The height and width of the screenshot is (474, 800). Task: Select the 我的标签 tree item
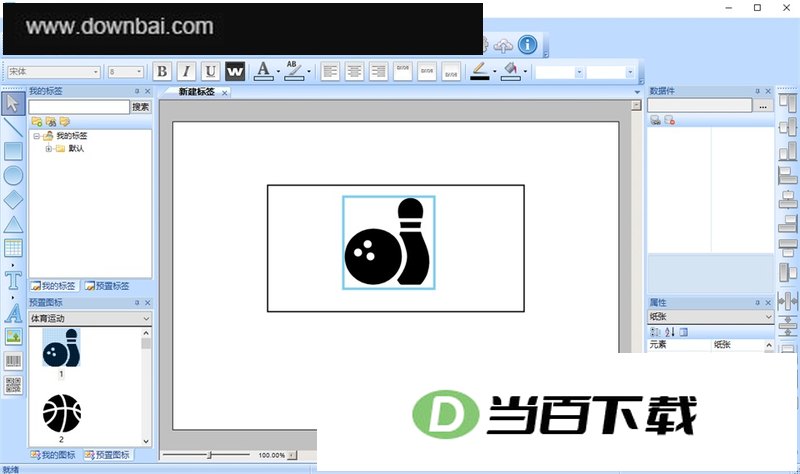click(x=71, y=136)
